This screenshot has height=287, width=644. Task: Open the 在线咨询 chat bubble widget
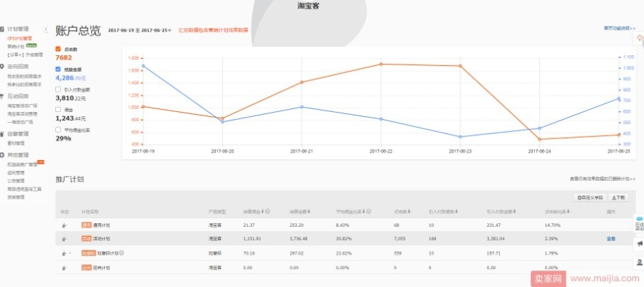[x=639, y=225]
